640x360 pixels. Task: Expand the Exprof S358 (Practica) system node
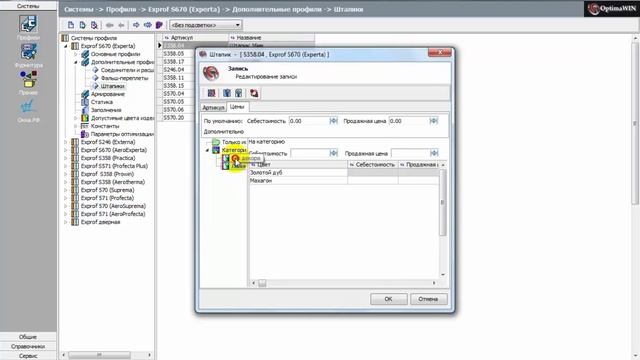(66, 158)
